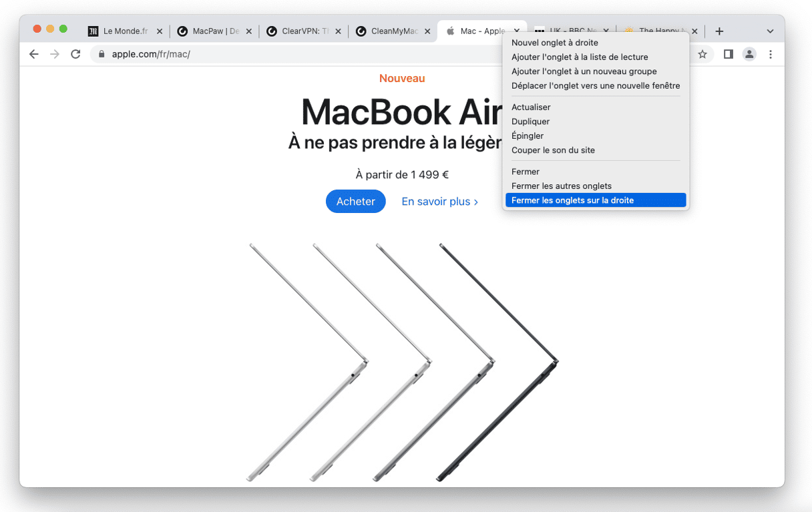
Task: Close the Le Monde.fr tab
Action: [160, 31]
